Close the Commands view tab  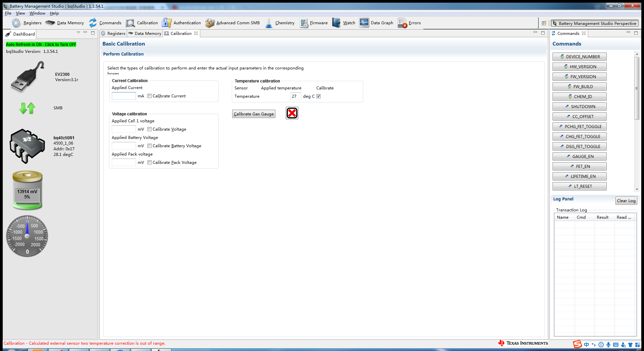click(x=584, y=33)
